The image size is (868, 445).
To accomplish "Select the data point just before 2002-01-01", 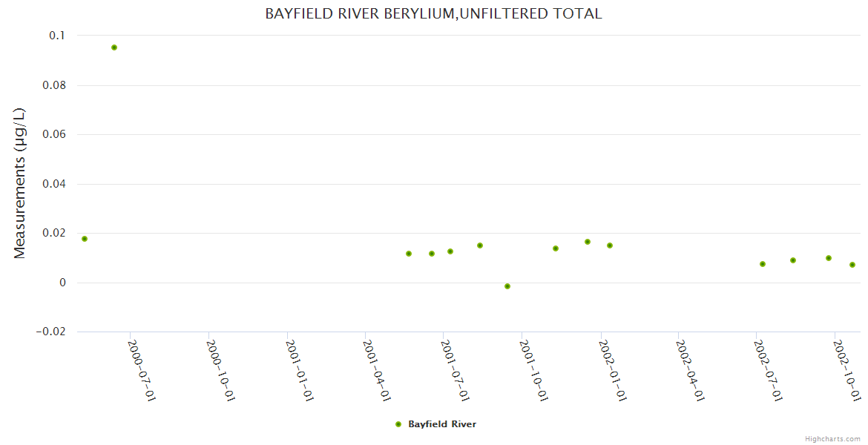I will point(588,242).
